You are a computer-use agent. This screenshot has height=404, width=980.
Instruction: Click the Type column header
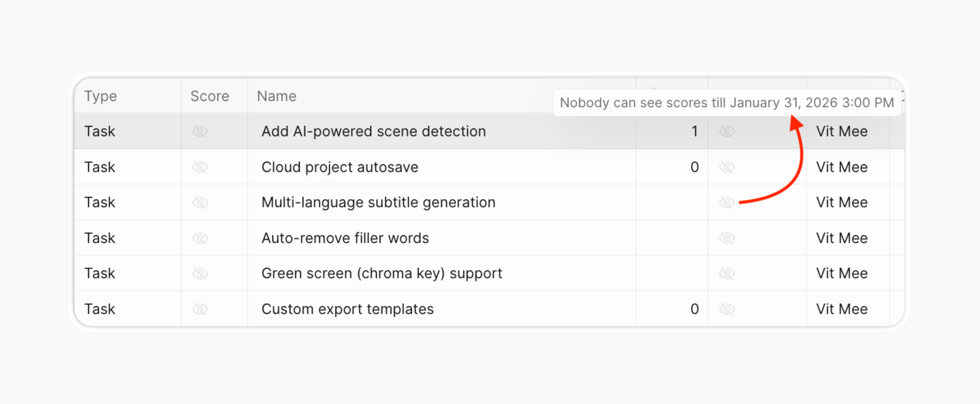(101, 96)
